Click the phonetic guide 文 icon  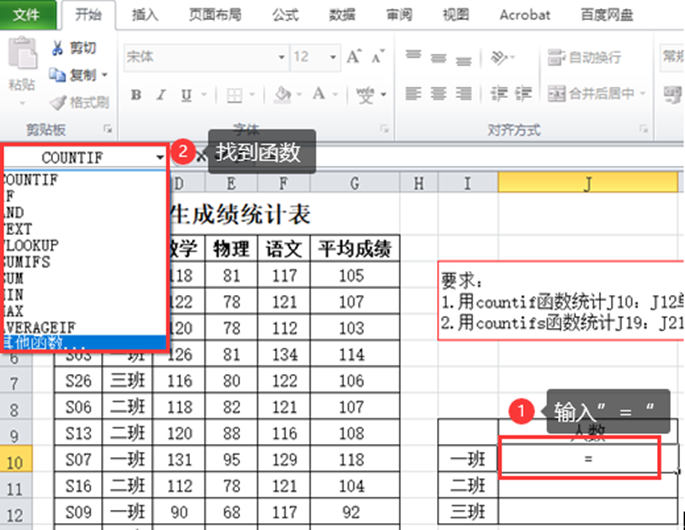point(365,94)
